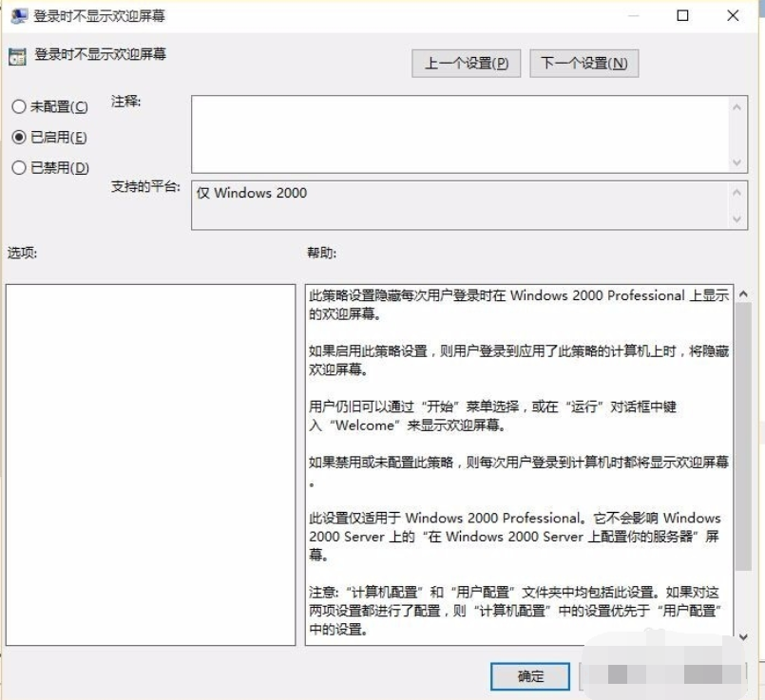
Task: Click the scroll-down arrow of the comment box
Action: pos(738,160)
